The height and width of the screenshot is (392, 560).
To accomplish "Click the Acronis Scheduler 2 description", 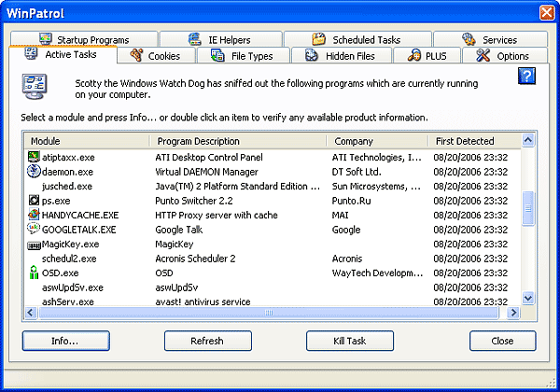I will tap(195, 259).
